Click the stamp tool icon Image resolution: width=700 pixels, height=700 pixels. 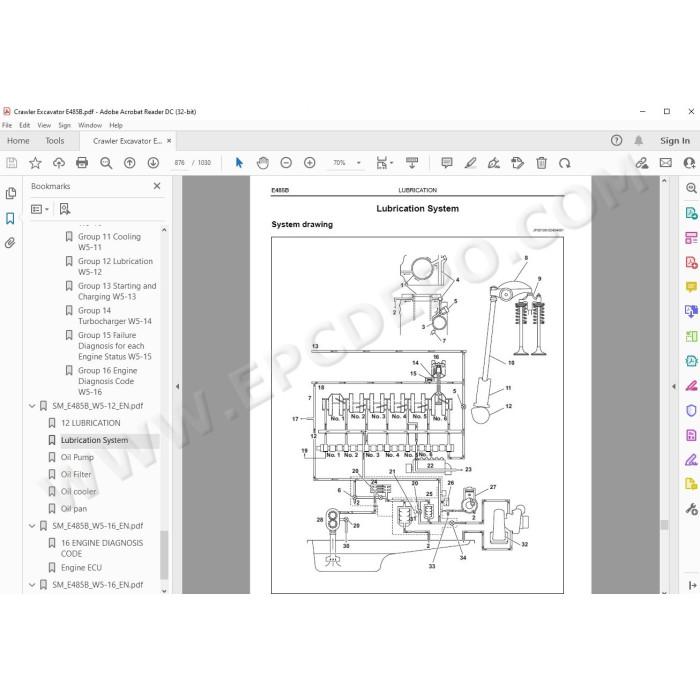click(517, 163)
